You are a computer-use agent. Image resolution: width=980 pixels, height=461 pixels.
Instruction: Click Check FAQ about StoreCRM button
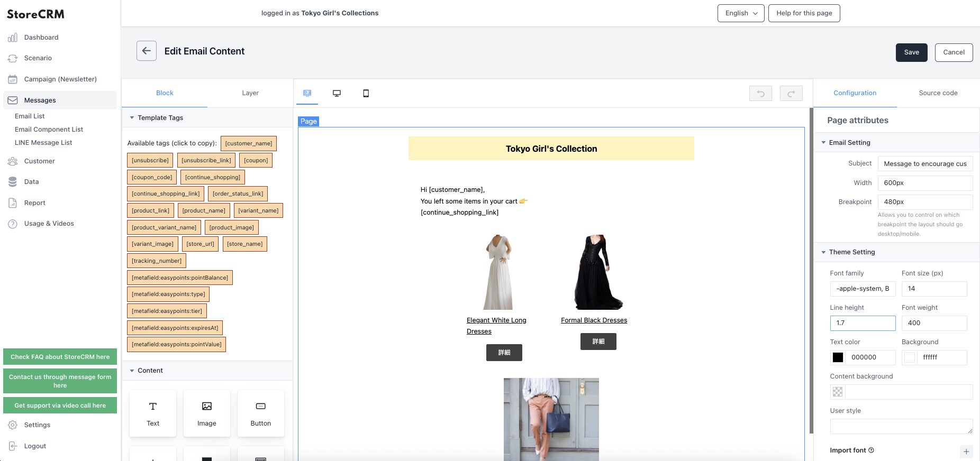(x=60, y=357)
